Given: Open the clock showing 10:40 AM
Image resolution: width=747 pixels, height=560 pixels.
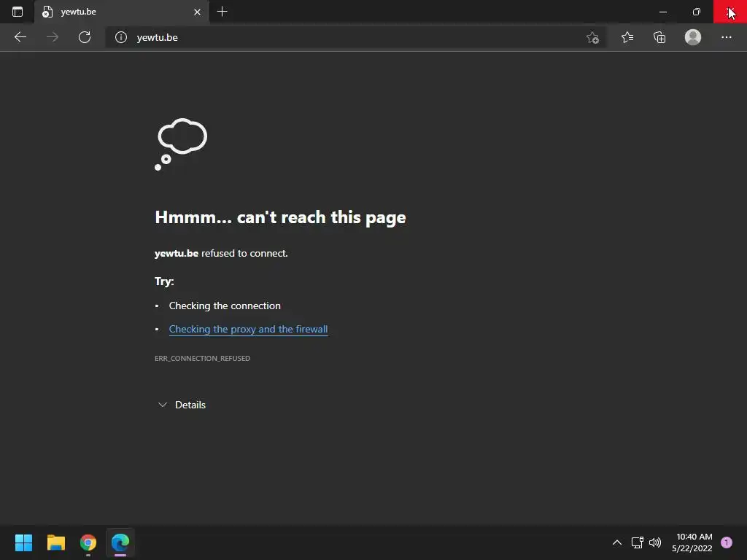Looking at the screenshot, I should 692,542.
